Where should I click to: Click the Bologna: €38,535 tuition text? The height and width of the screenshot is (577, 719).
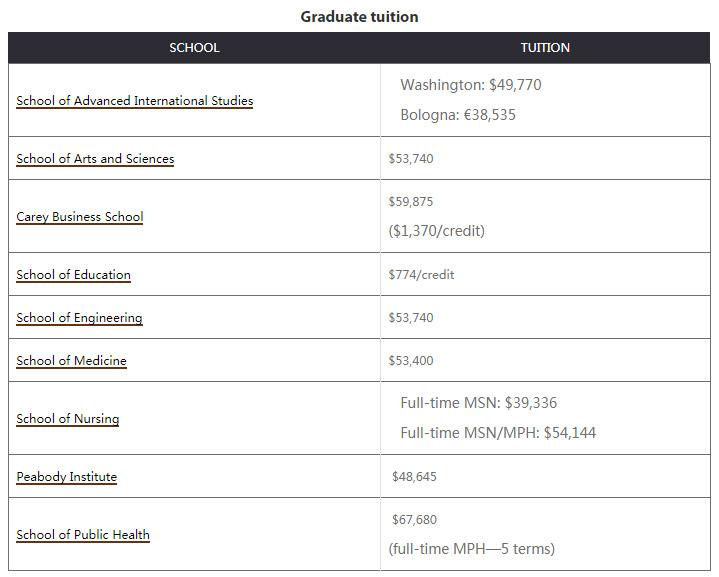[x=458, y=115]
